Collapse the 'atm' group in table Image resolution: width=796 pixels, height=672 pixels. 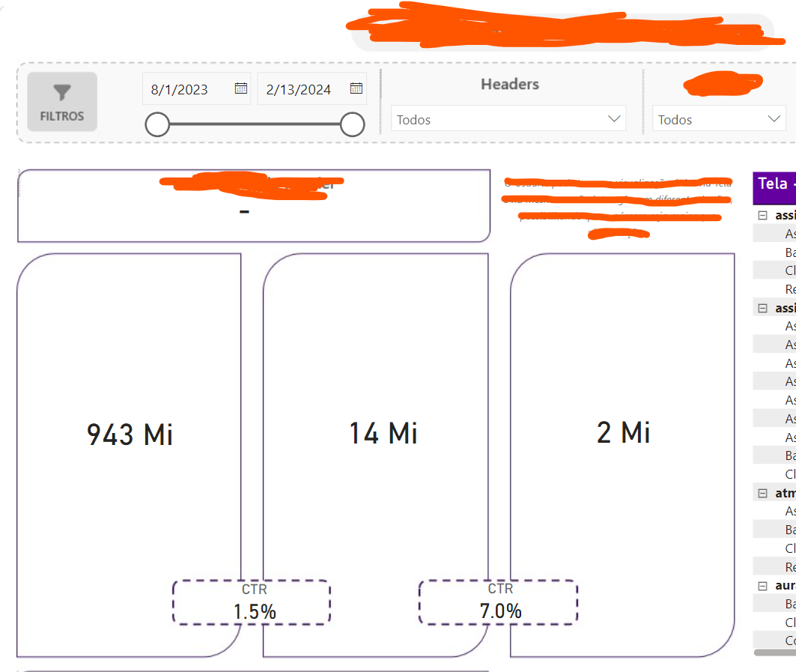[762, 493]
